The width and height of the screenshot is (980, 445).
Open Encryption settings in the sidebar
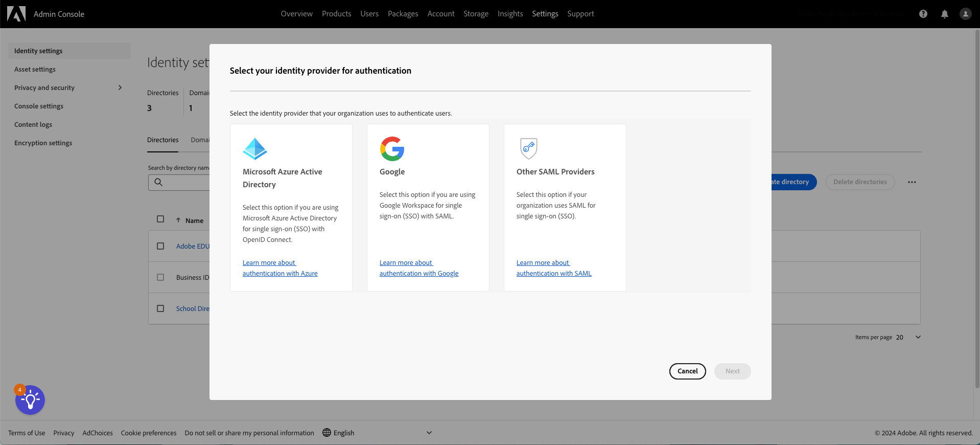click(43, 143)
